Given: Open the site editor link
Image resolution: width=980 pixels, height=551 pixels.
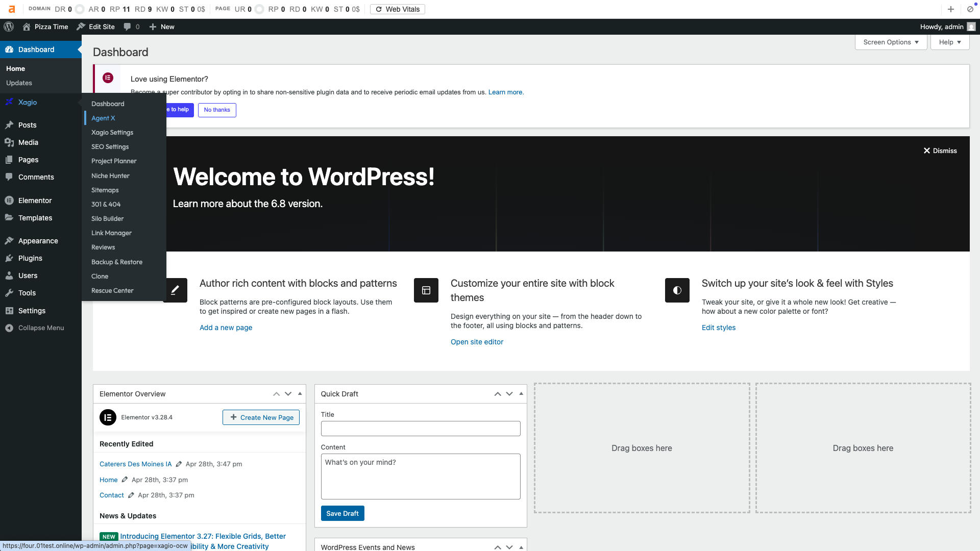Looking at the screenshot, I should 477,342.
